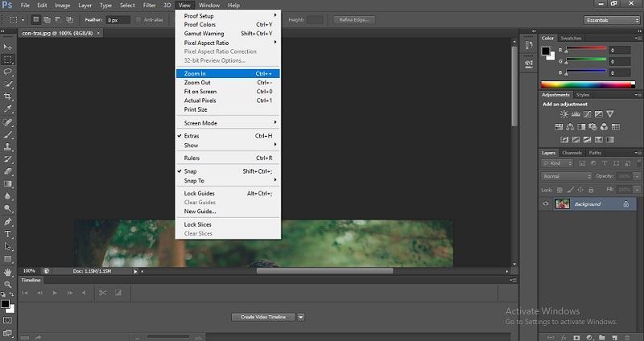Viewport: 644px width, 341px height.
Task: Select the Rectangular Marquee tool in toolbox
Action: coord(8,60)
